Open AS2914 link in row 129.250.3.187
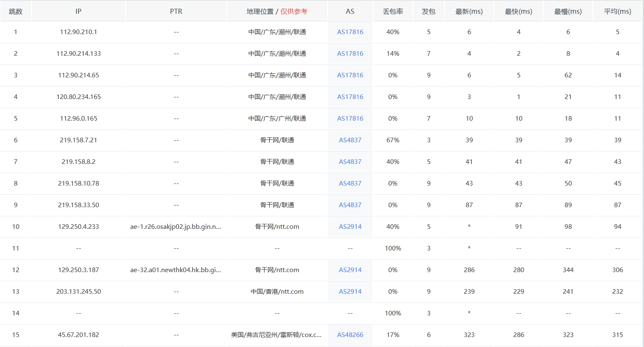644x347 pixels. tap(350, 270)
